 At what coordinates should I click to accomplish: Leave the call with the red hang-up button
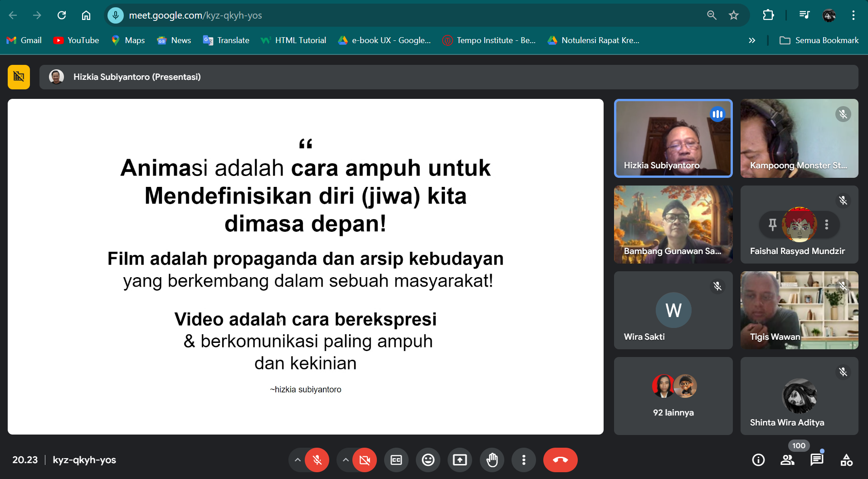click(x=561, y=460)
